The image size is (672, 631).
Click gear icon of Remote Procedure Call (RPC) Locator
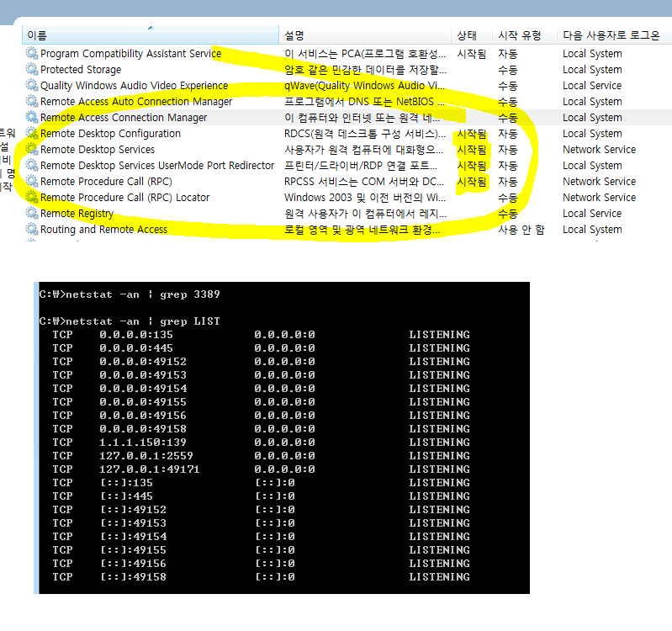click(32, 197)
